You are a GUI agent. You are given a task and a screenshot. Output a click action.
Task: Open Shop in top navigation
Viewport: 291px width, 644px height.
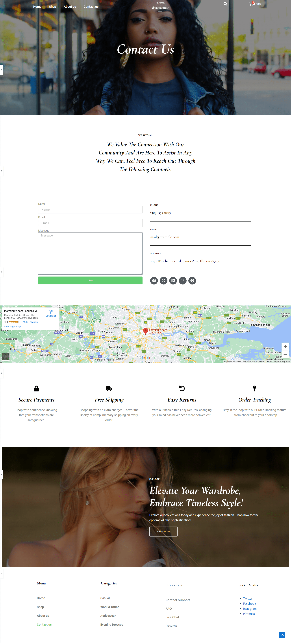pos(52,6)
